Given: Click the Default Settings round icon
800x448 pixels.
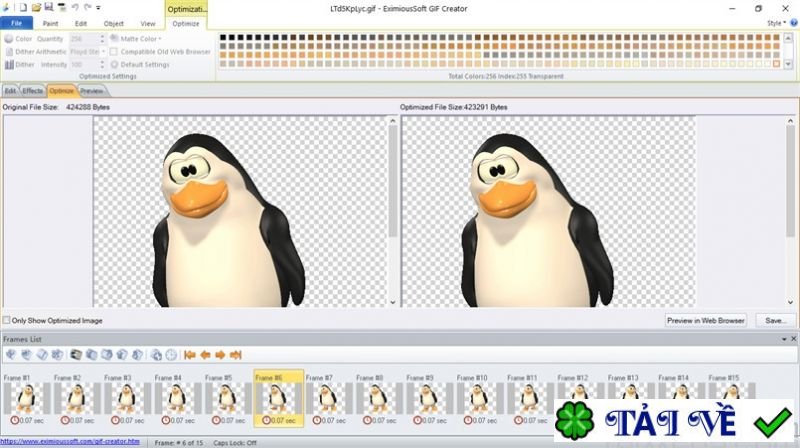Looking at the screenshot, I should pos(114,65).
